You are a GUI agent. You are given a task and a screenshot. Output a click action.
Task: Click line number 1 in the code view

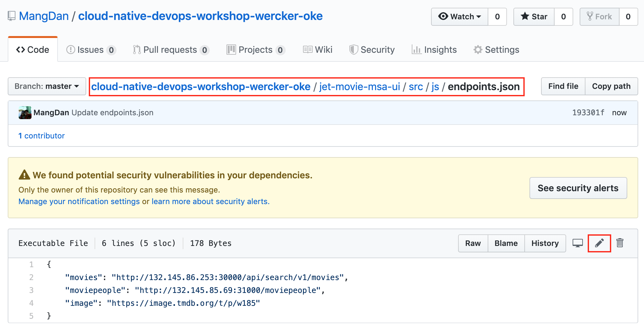pyautogui.click(x=32, y=265)
